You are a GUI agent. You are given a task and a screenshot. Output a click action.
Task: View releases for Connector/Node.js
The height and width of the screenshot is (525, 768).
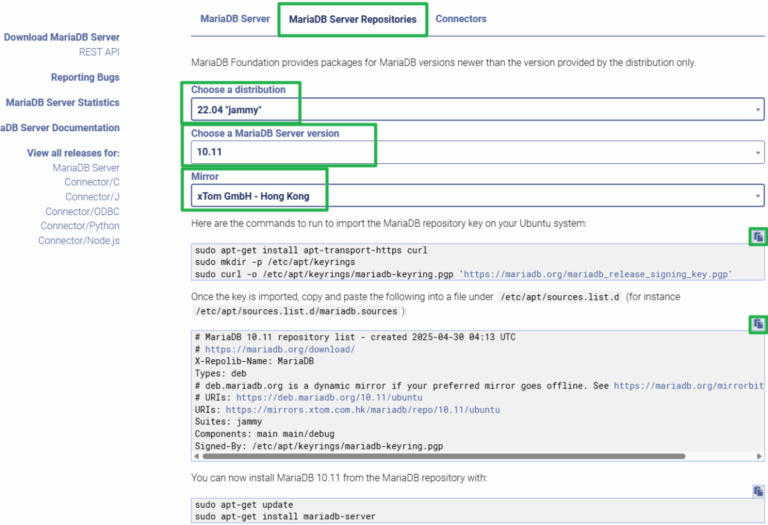coord(79,240)
